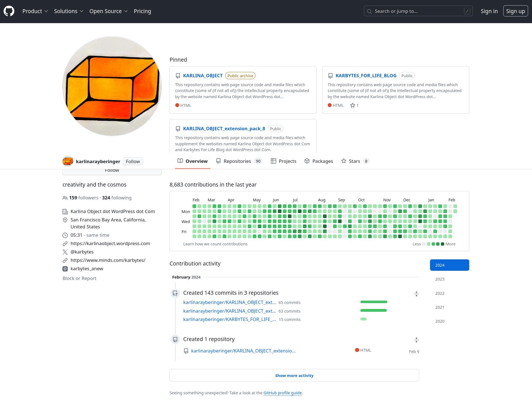Open the created KARLINA_OBJECT_extensio... repository link
Viewport: 532px width, 401px height.
click(x=243, y=351)
